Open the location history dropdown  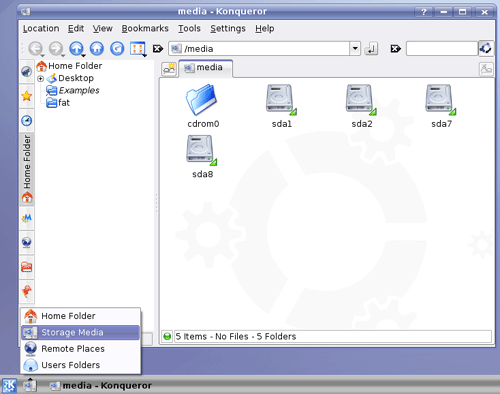tap(355, 49)
